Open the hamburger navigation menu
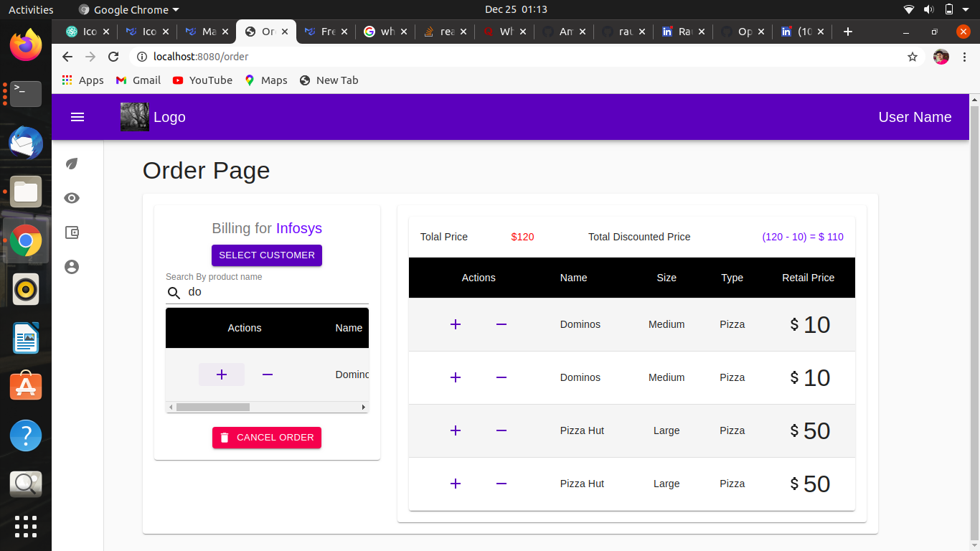 click(x=77, y=117)
